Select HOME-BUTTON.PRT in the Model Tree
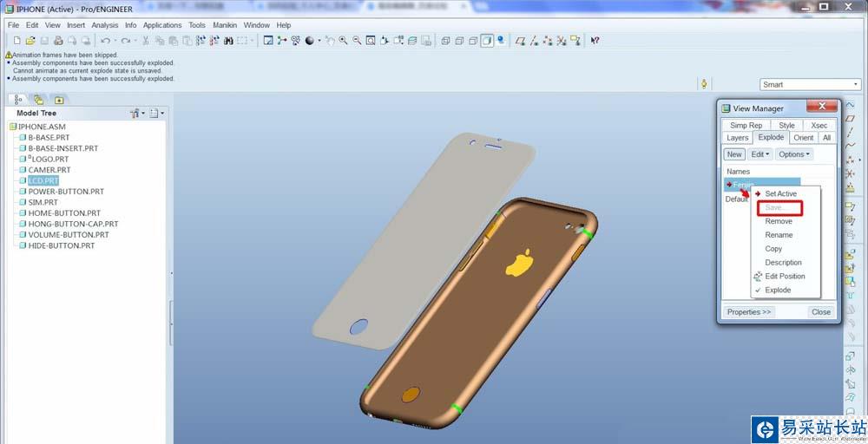 63,212
